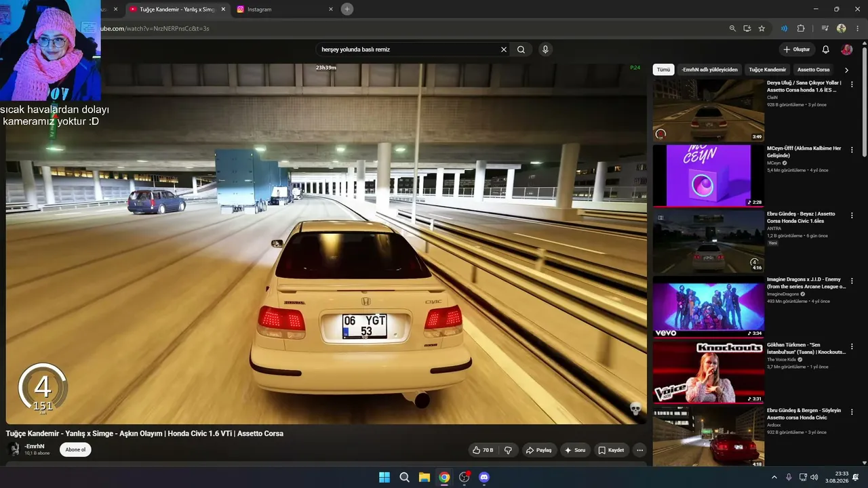Open Windows taskbar search
868x488 pixels.
click(404, 477)
